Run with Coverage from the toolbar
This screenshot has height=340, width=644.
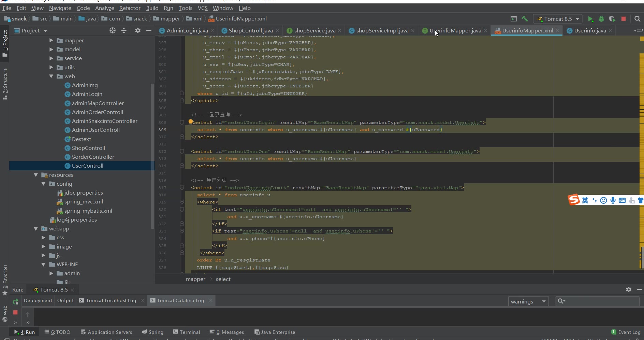612,19
